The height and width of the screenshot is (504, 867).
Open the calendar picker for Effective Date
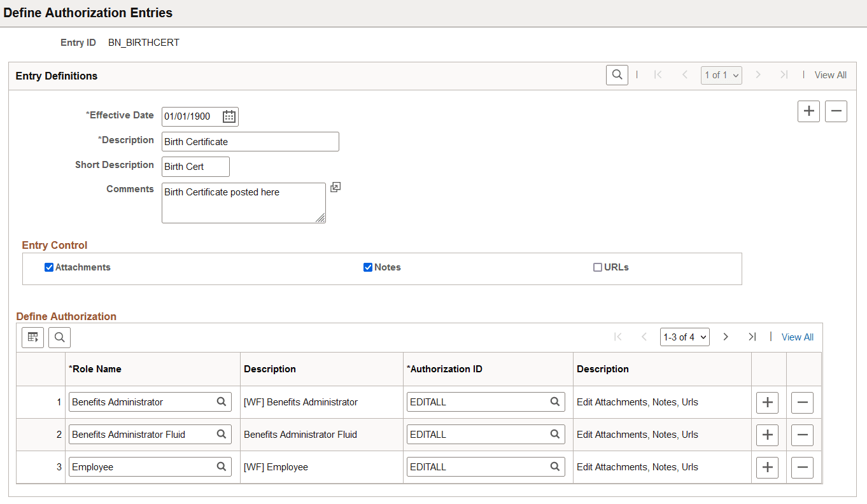(x=229, y=116)
